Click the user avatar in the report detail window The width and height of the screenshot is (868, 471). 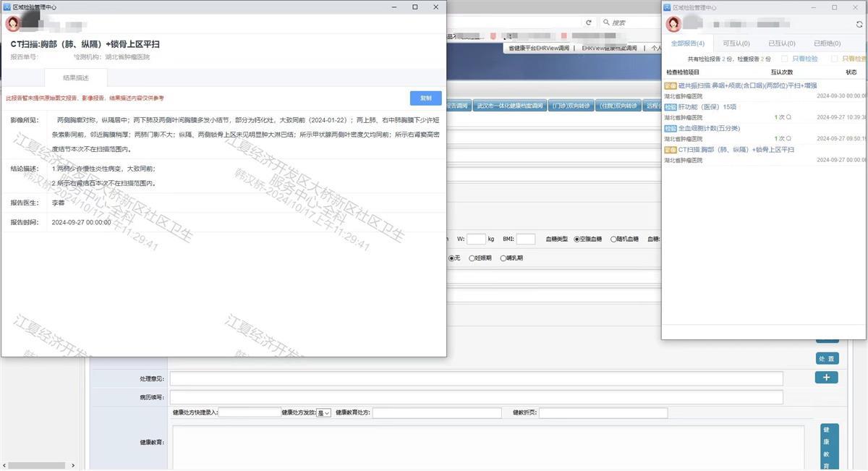13,24
